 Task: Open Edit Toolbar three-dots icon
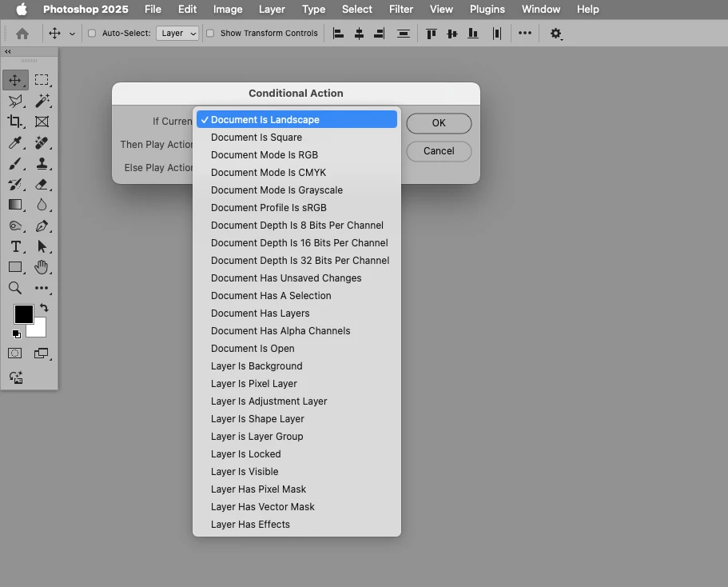click(42, 288)
